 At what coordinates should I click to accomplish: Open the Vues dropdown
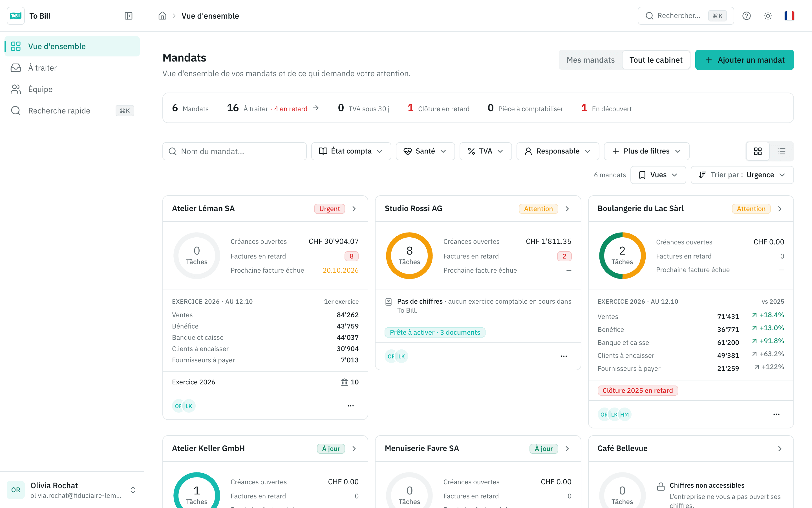click(x=658, y=175)
